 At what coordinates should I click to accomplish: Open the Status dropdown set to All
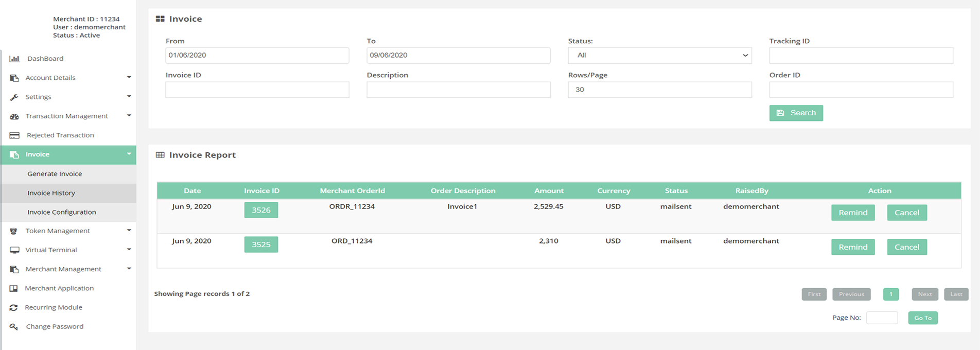pyautogui.click(x=659, y=56)
